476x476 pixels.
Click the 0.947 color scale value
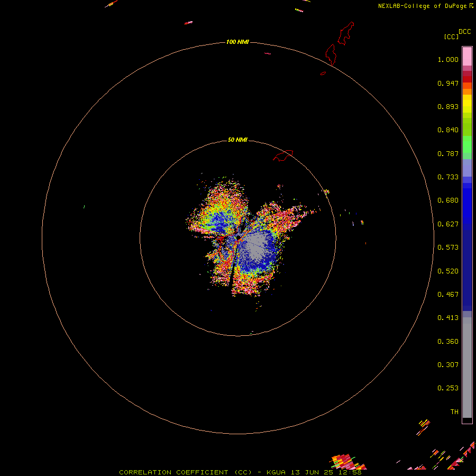coord(448,83)
